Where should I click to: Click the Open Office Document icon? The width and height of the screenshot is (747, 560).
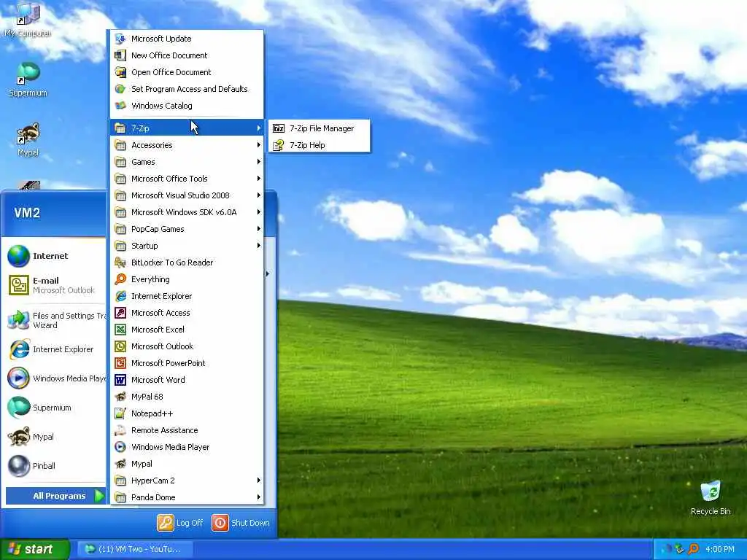tap(120, 72)
